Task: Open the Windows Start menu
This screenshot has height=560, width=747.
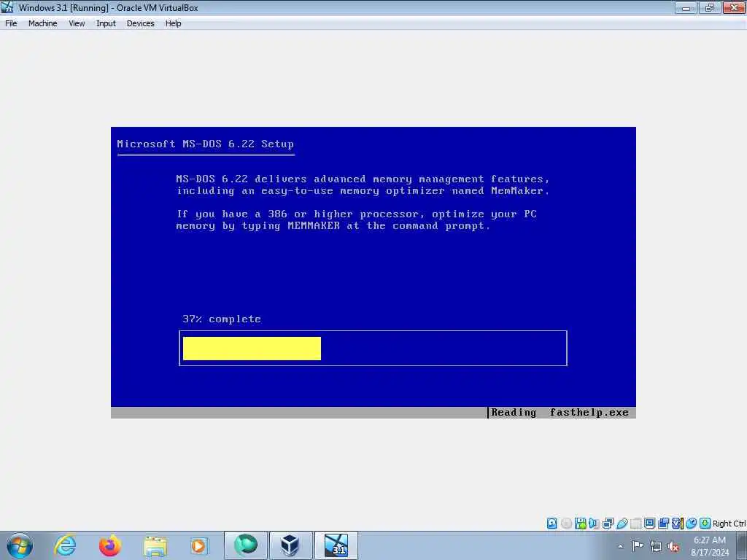Action: (20, 545)
